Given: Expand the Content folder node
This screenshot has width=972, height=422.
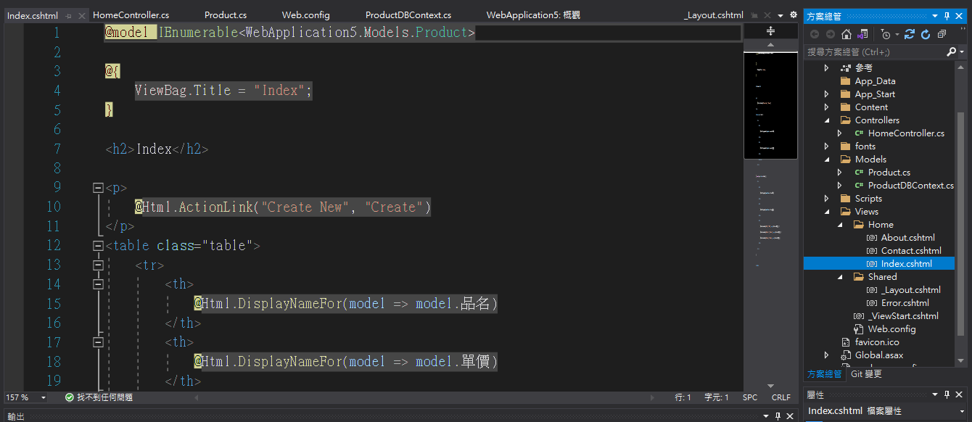Looking at the screenshot, I should (x=826, y=107).
